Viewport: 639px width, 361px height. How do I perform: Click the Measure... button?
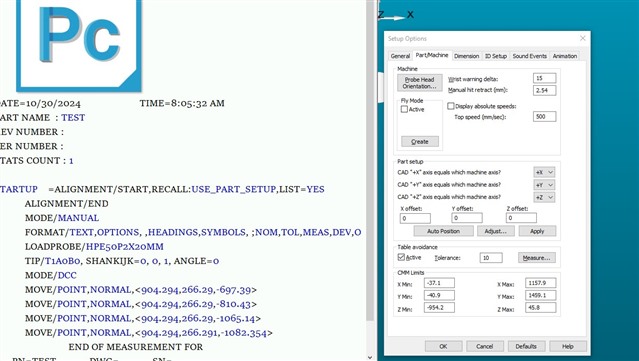[x=536, y=258]
